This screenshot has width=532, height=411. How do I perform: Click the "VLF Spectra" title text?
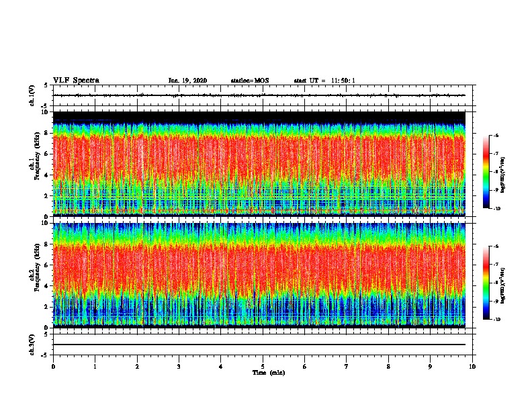click(76, 81)
